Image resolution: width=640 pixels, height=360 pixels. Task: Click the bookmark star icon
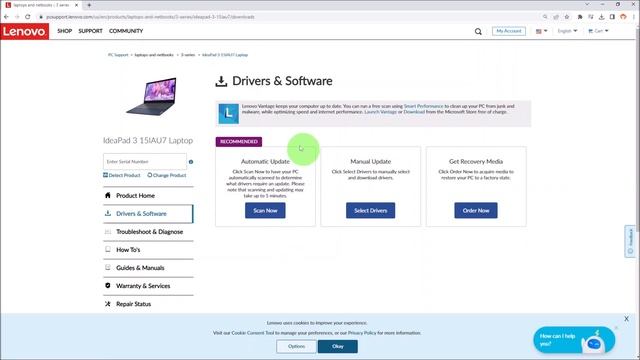coord(567,17)
